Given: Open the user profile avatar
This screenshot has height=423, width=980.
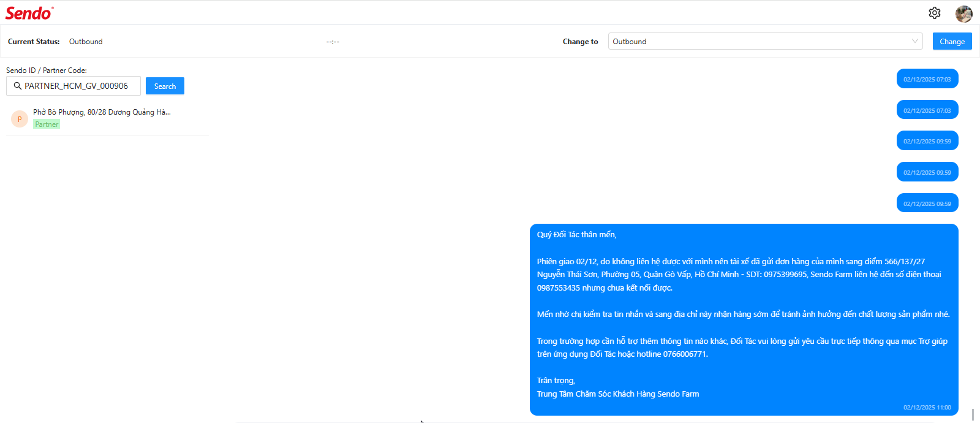Looking at the screenshot, I should [964, 13].
